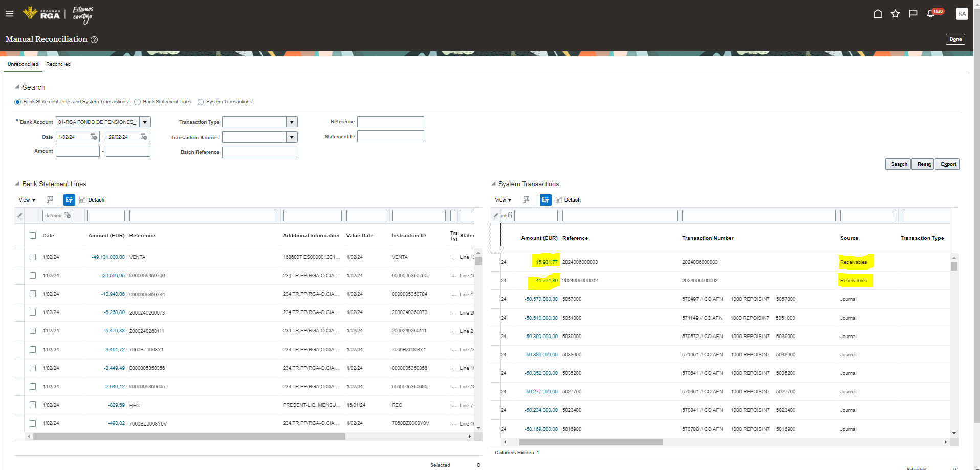Viewport: 980px width, 470px height.
Task: Open the Bank Account dropdown
Action: tap(145, 122)
